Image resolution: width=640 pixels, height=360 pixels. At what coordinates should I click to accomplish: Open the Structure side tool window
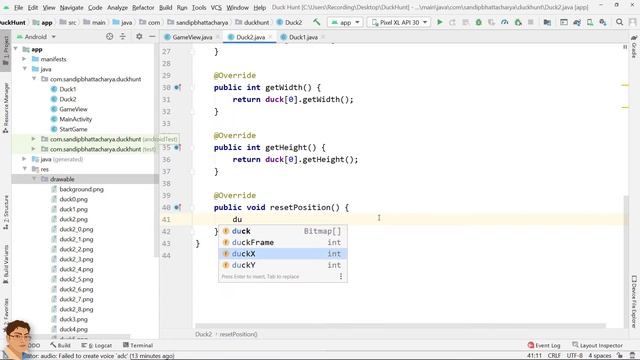[x=6, y=212]
